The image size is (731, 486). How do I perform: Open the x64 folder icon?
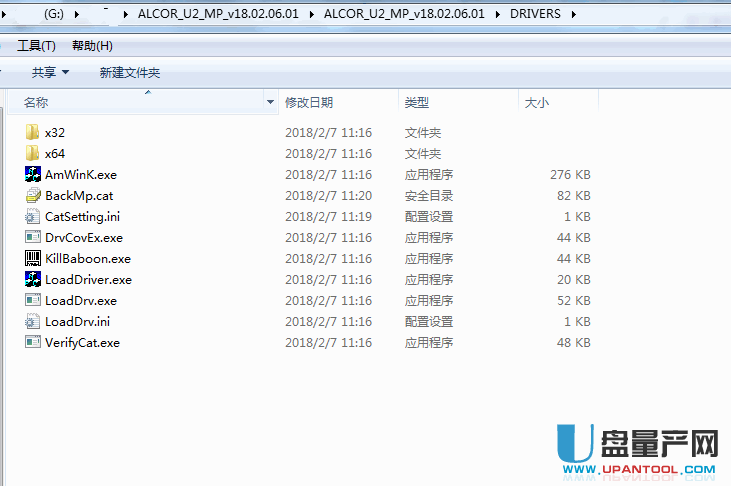click(x=32, y=153)
